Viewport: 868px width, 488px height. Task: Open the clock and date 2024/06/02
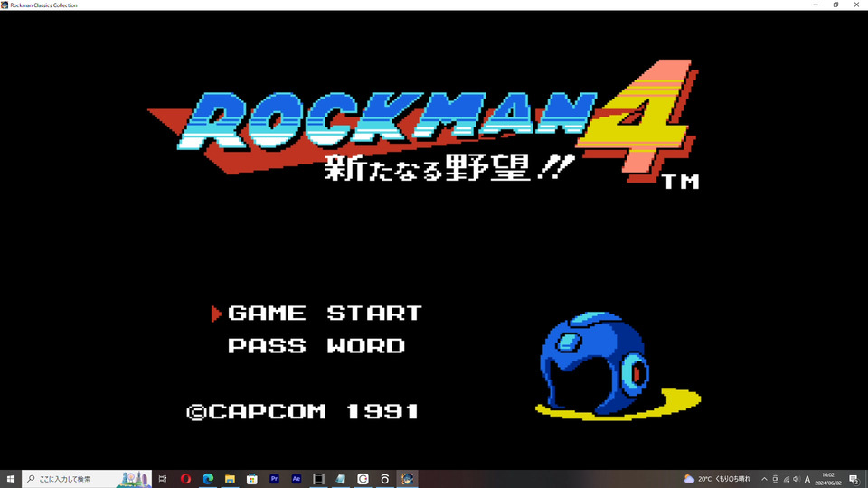click(x=827, y=479)
